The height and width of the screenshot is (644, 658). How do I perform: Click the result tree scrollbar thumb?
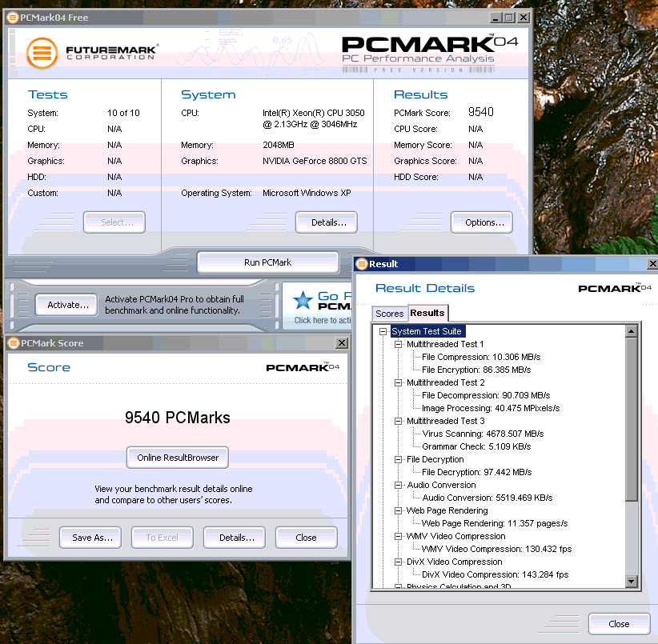pyautogui.click(x=632, y=419)
